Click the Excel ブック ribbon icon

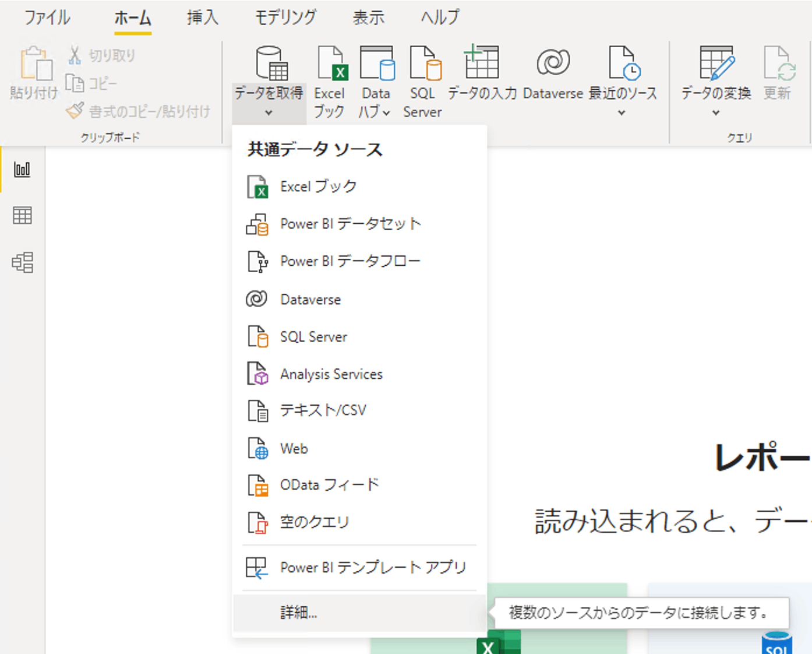click(x=333, y=63)
